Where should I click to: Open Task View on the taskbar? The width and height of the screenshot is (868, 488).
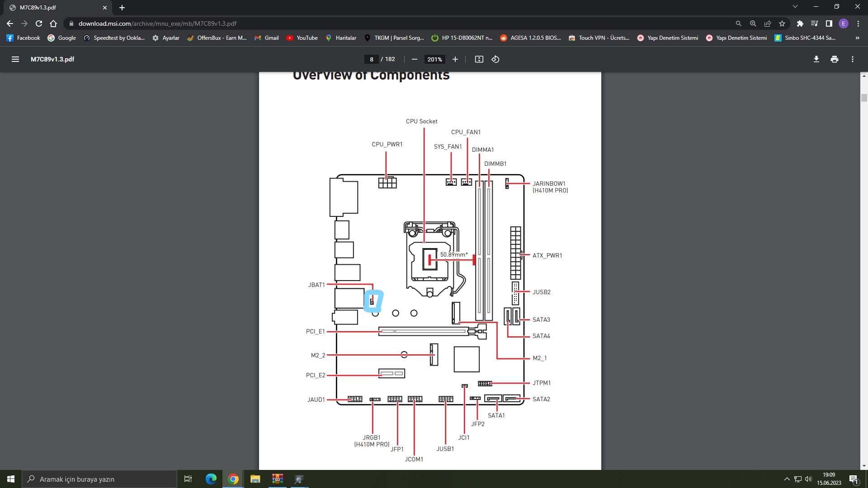coord(188,479)
